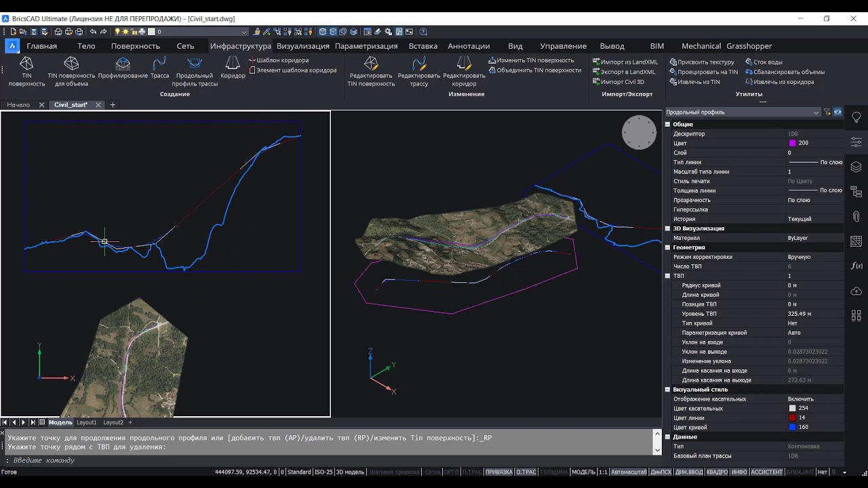Collapse the 3D Визуализация section

tap(667, 228)
